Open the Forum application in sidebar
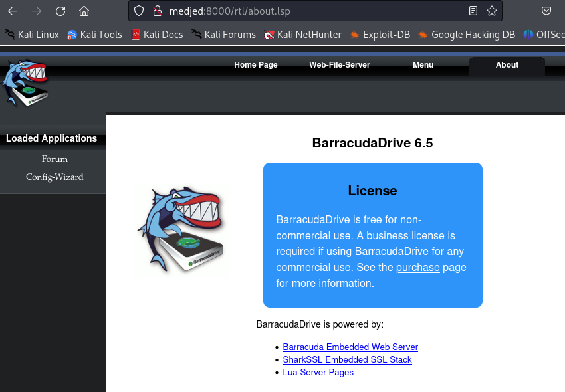 (x=55, y=159)
